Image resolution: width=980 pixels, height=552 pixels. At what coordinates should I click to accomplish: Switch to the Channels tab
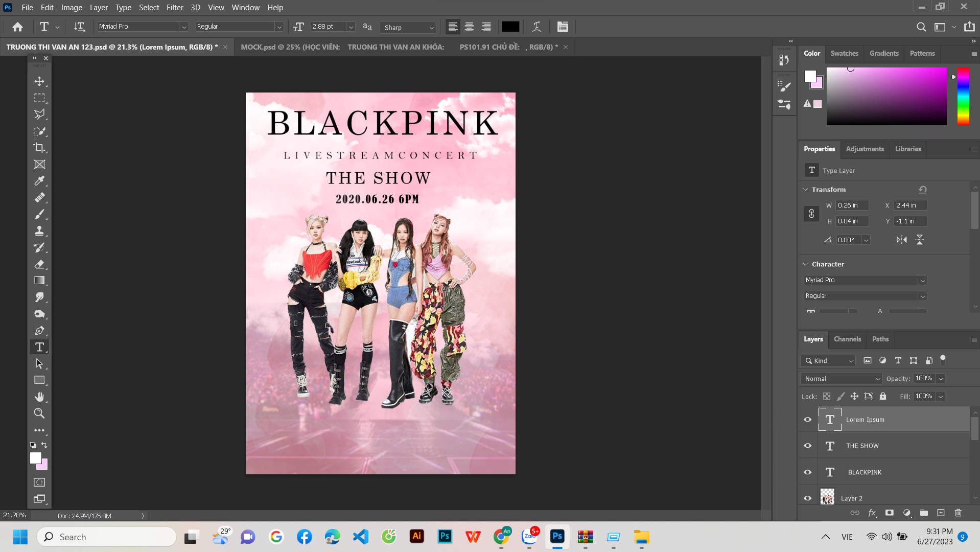pyautogui.click(x=847, y=339)
